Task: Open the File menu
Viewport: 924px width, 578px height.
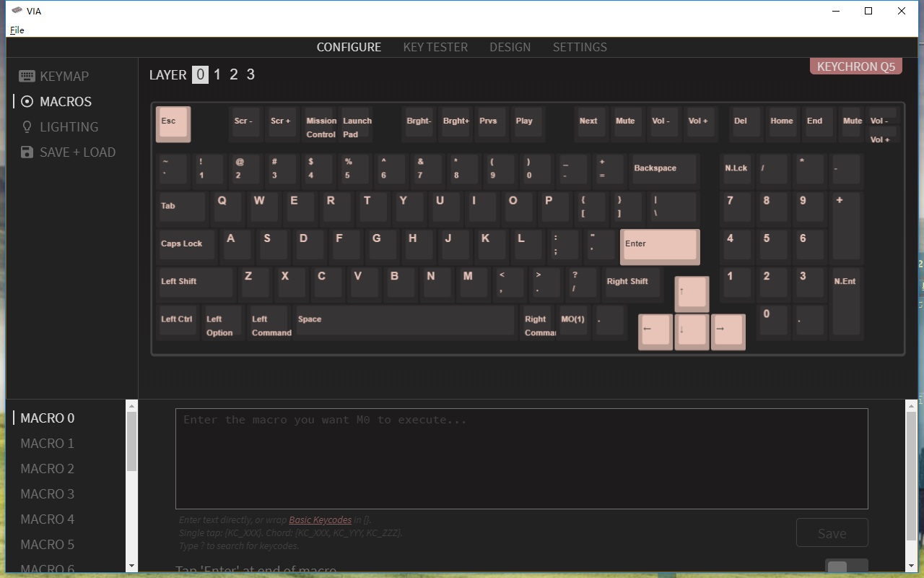Action: pos(17,30)
